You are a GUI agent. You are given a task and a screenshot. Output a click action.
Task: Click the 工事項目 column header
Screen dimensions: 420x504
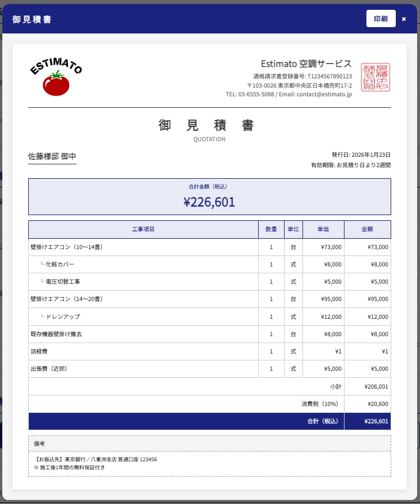(x=143, y=229)
